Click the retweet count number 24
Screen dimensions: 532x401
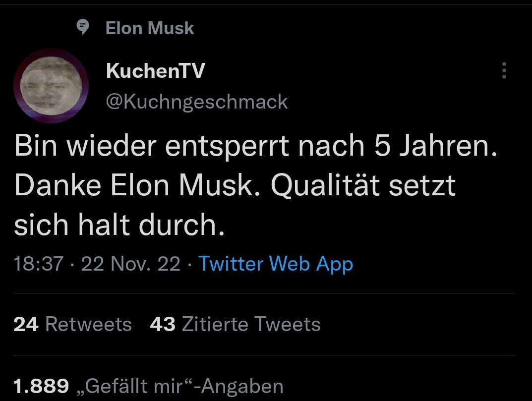[26, 324]
